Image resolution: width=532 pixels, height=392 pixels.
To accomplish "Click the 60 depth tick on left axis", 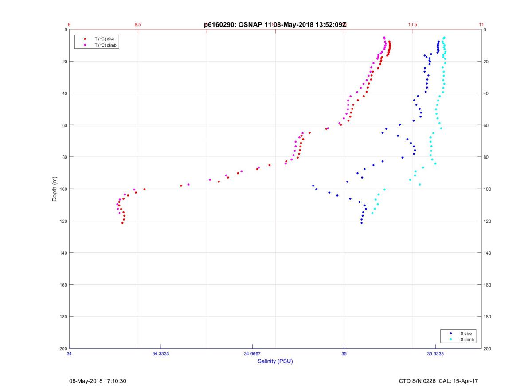I will (x=65, y=125).
